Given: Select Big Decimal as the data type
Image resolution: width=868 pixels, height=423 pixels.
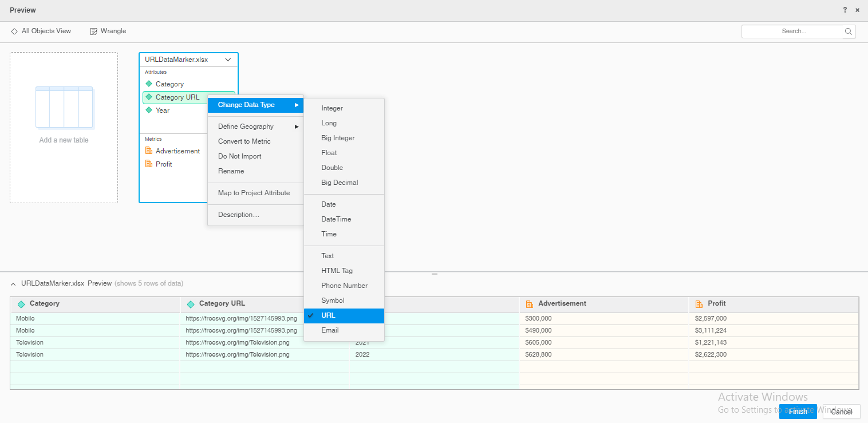Looking at the screenshot, I should coord(340,183).
